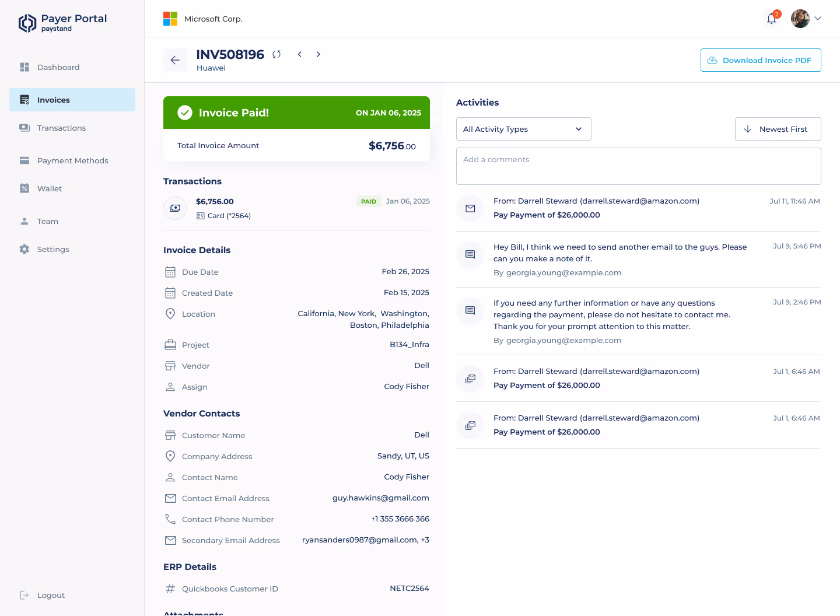The height and width of the screenshot is (616, 840).
Task: Click the Contact Email Address envelope icon
Action: [x=170, y=498]
